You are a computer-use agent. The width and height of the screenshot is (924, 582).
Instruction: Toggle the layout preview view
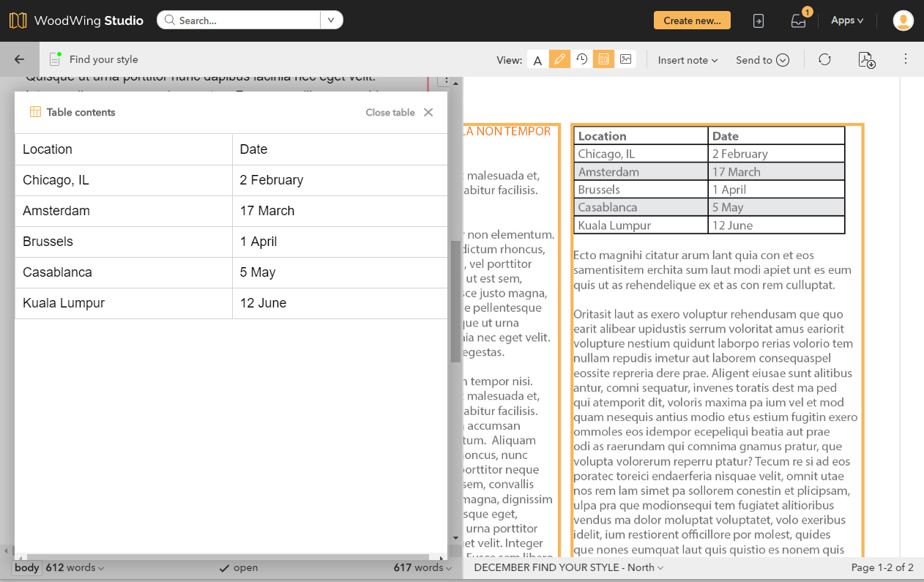(x=603, y=60)
